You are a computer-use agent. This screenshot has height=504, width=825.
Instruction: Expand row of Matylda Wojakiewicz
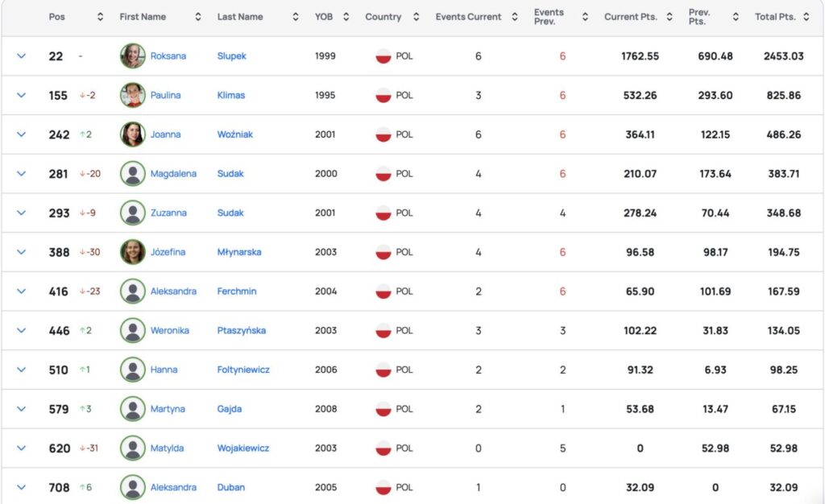[x=22, y=448]
